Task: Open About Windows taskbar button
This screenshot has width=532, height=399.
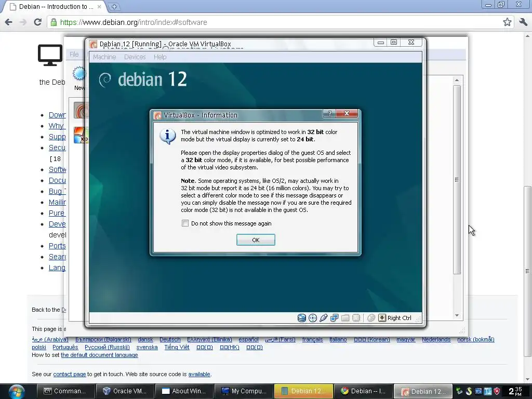Action: point(184,391)
